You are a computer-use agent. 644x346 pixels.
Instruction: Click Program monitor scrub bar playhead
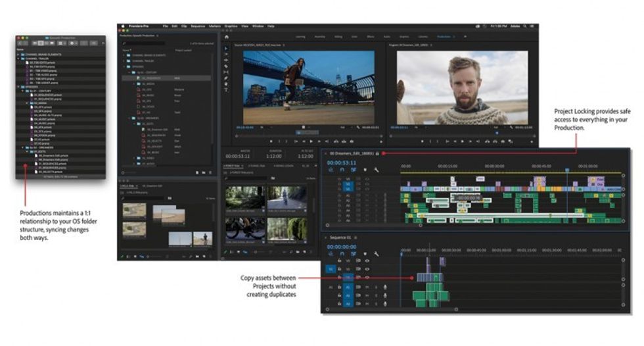click(x=497, y=133)
